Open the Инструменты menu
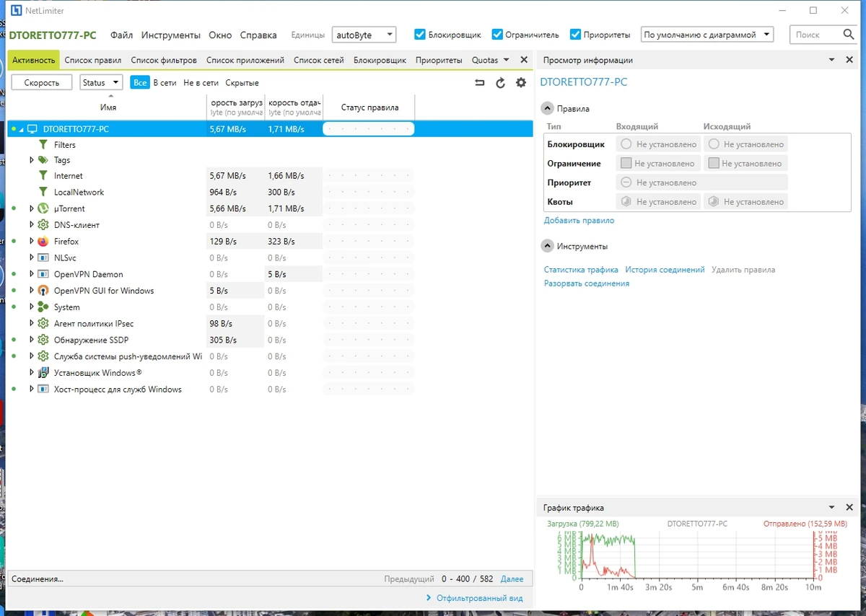 click(170, 35)
